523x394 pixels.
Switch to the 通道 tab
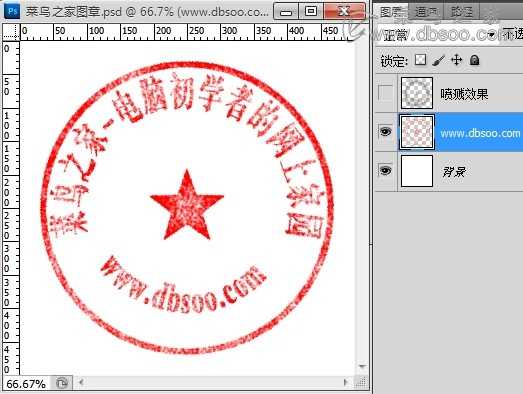[426, 12]
